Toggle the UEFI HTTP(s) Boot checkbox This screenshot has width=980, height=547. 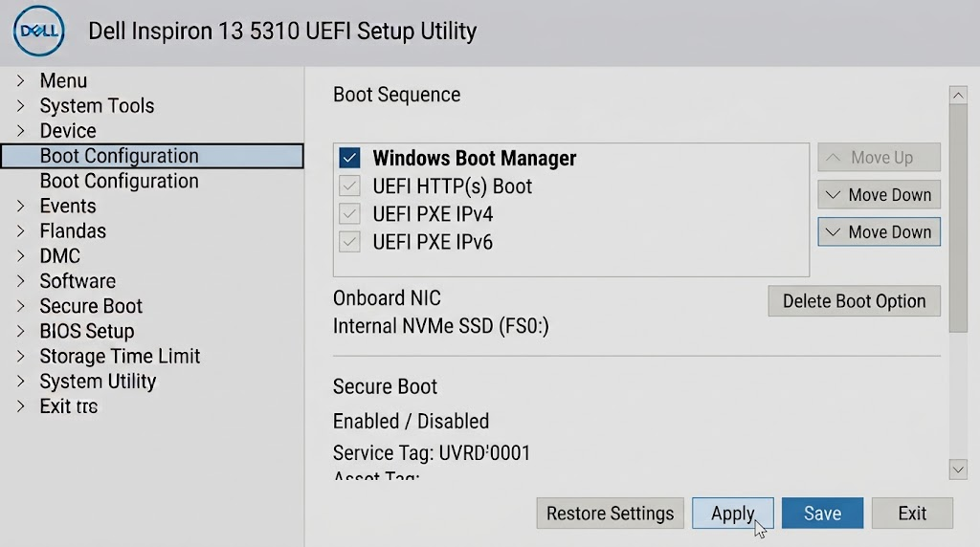pyautogui.click(x=350, y=186)
